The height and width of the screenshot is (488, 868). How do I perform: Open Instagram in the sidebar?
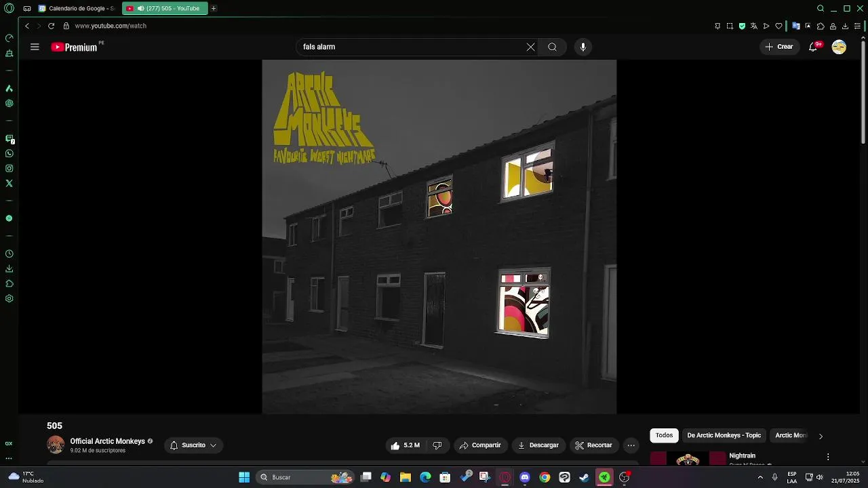[x=9, y=169]
